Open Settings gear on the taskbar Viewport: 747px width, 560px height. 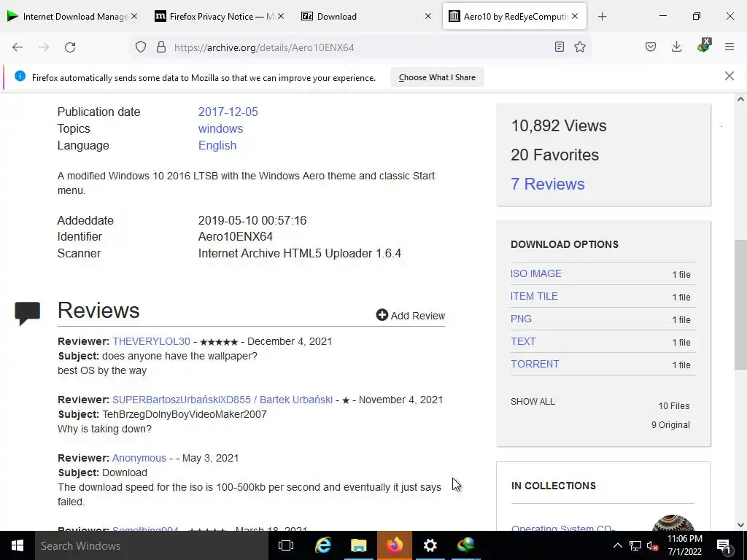pos(430,545)
